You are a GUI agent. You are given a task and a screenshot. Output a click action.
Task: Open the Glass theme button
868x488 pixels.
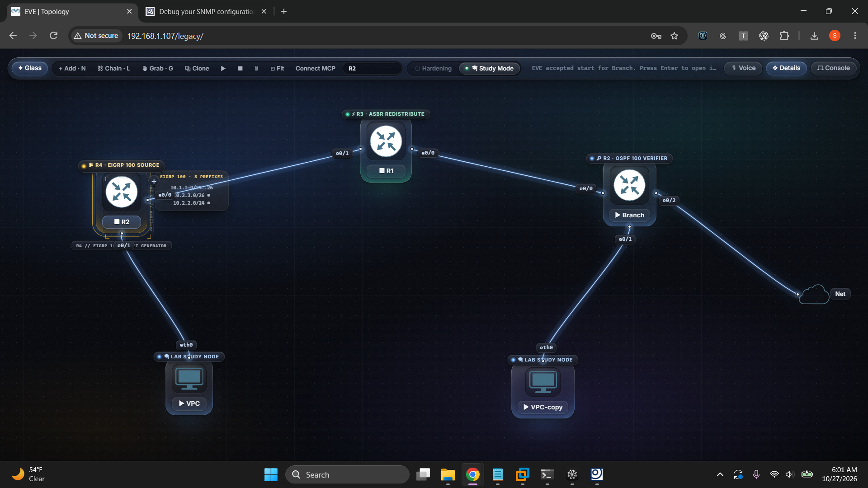(30, 68)
